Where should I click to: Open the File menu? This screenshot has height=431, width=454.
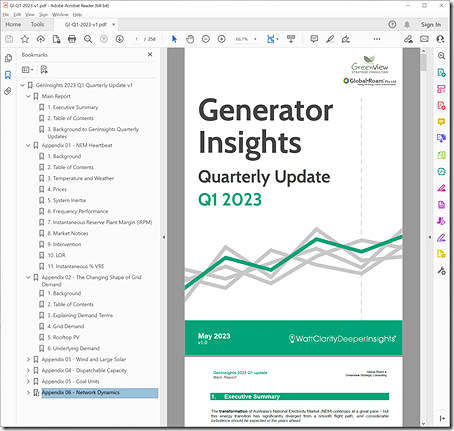coord(6,15)
